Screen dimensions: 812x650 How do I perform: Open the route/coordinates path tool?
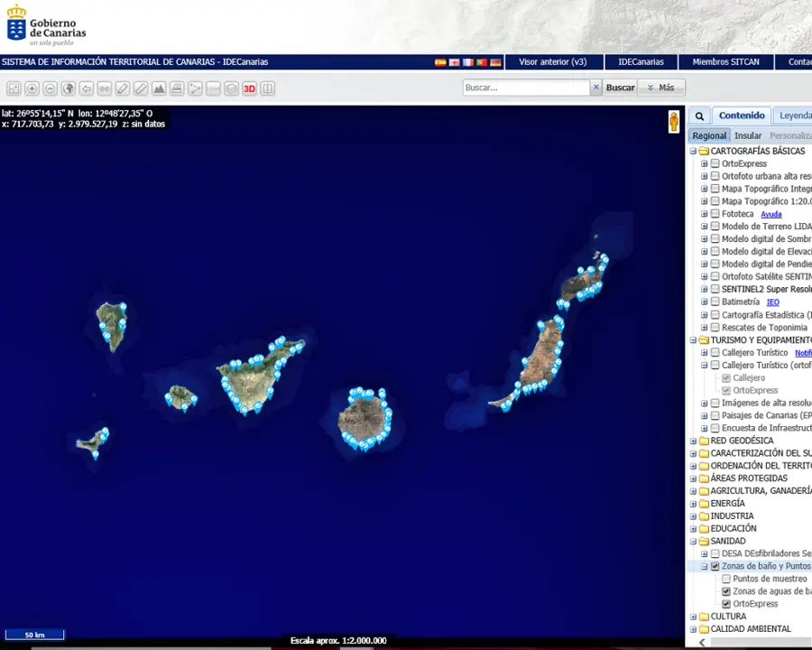(x=195, y=88)
